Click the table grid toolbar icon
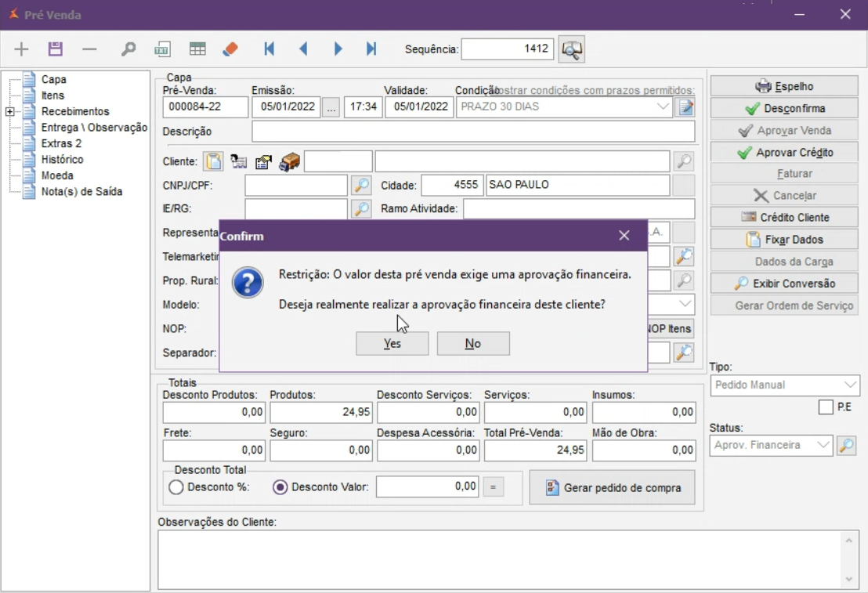The height and width of the screenshot is (593, 868). point(197,49)
